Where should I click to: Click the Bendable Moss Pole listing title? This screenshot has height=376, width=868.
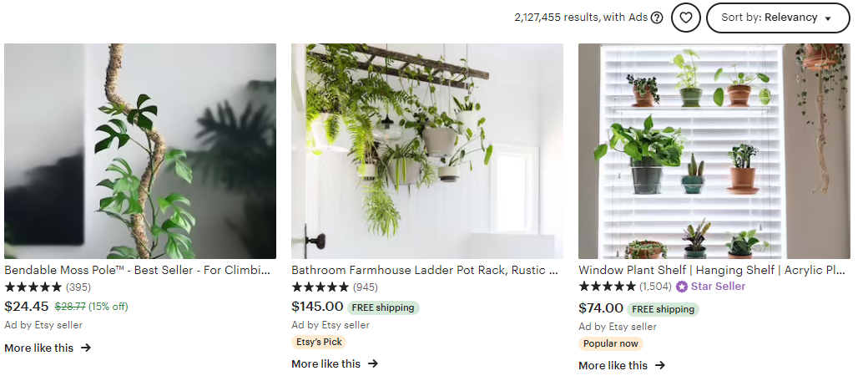pyautogui.click(x=137, y=270)
